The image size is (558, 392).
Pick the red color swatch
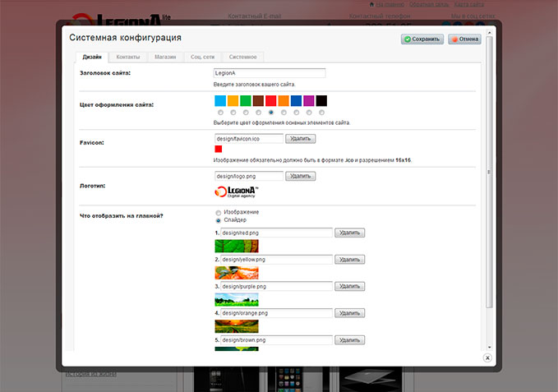tap(271, 100)
